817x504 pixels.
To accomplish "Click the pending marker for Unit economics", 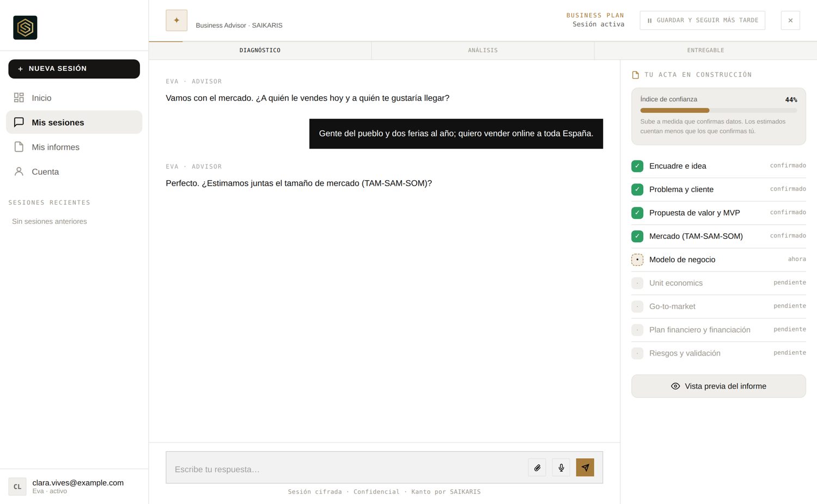I will click(637, 283).
